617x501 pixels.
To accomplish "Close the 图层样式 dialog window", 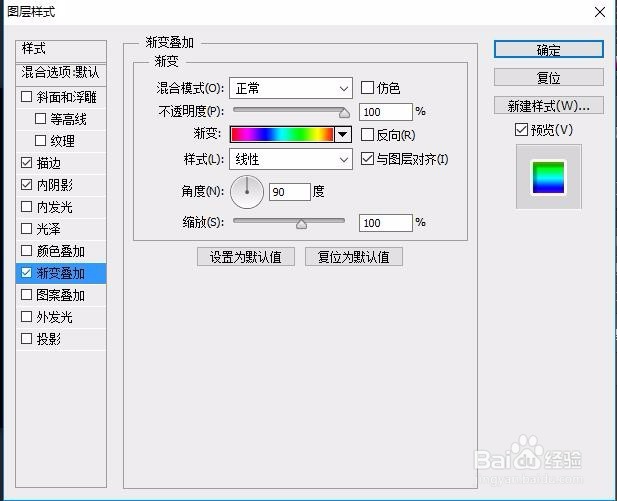I will [x=600, y=12].
